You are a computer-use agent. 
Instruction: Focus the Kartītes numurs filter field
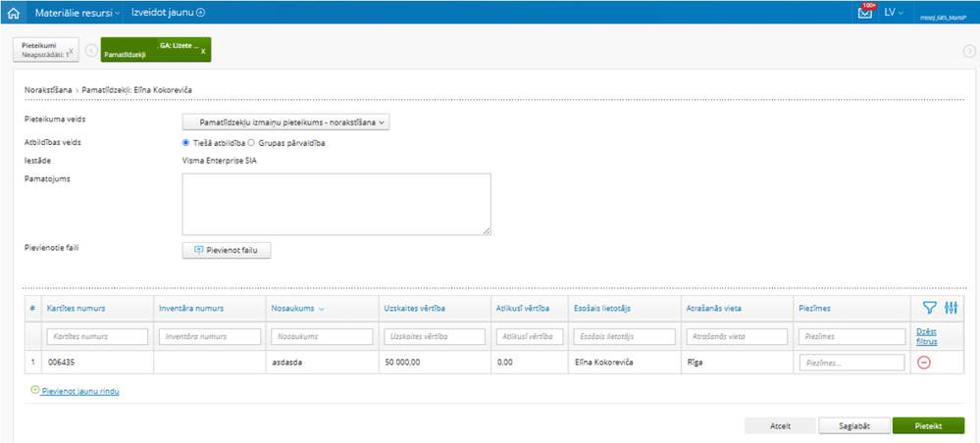(x=97, y=337)
